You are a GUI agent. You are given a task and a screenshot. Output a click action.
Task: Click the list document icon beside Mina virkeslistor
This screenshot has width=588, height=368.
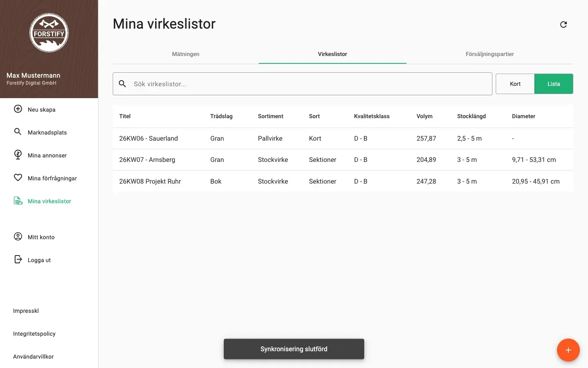point(18,200)
